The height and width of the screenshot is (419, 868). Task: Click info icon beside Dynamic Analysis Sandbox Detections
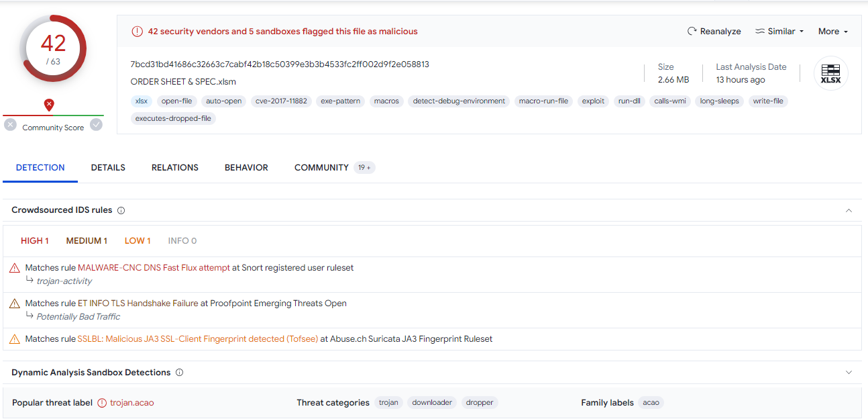point(180,372)
